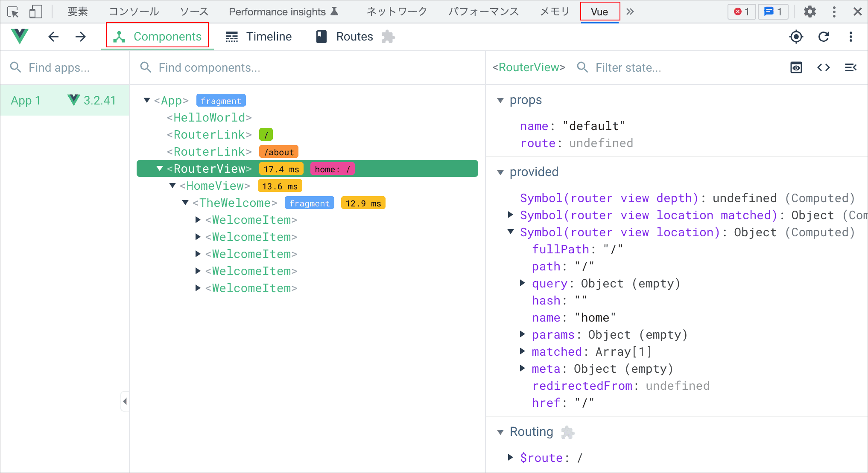Image resolution: width=868 pixels, height=473 pixels.
Task: Toggle the inspect element picker icon
Action: 13,12
